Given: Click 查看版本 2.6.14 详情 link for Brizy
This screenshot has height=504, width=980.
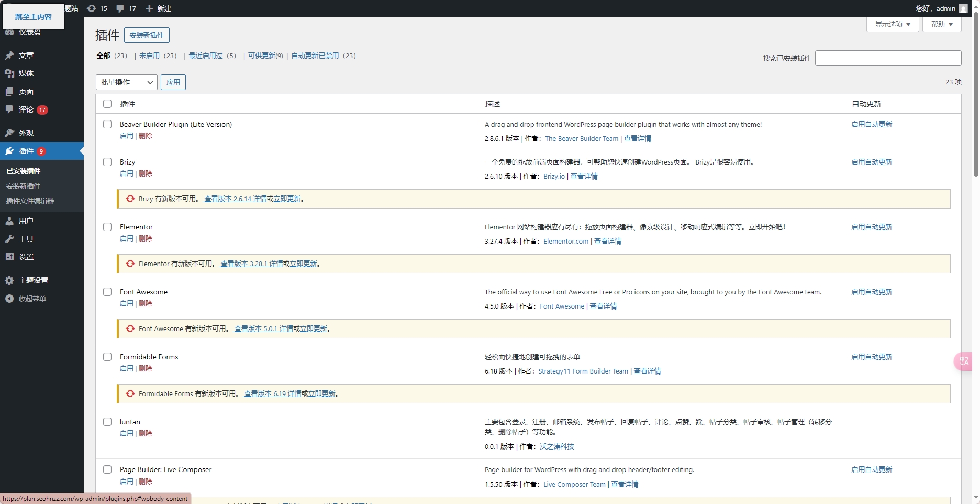Looking at the screenshot, I should click(x=235, y=199).
